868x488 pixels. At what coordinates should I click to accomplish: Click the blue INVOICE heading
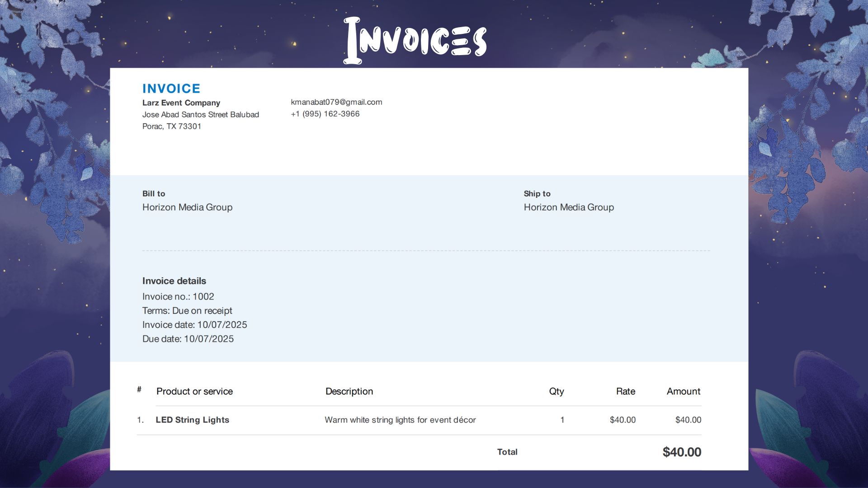pos(171,89)
